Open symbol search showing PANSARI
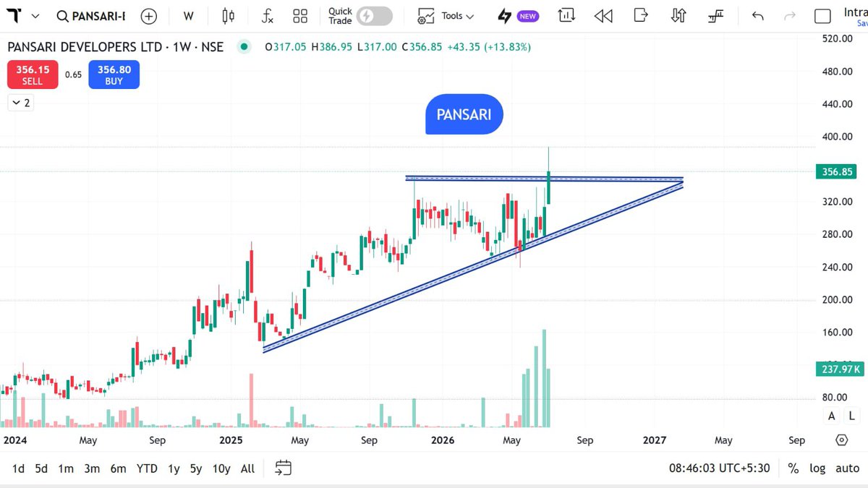This screenshot has width=868, height=488. pos(91,16)
